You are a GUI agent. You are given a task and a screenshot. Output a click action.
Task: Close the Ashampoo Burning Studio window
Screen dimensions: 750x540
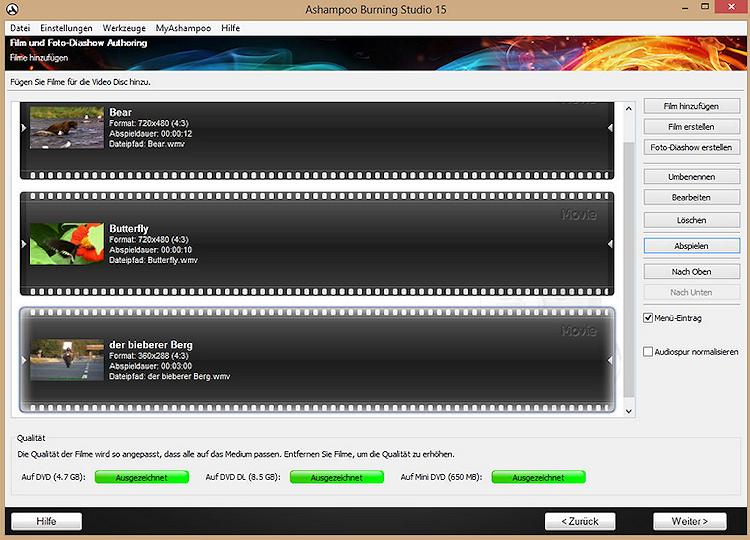(731, 7)
